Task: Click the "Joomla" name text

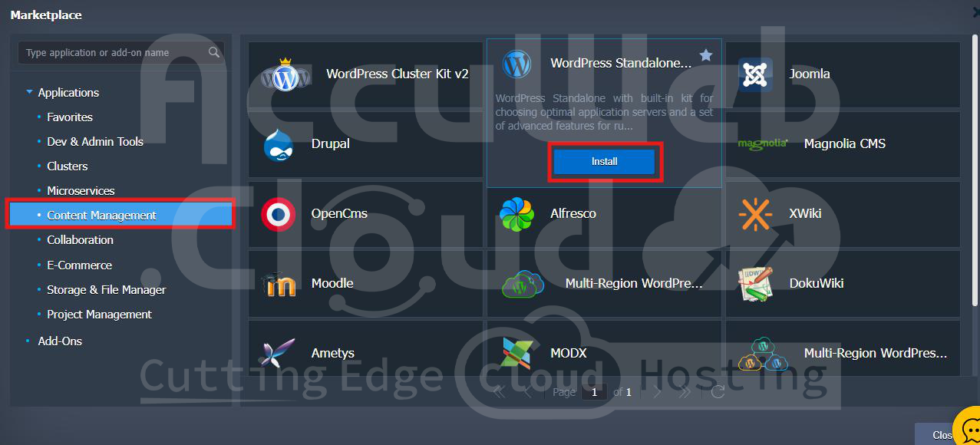Action: tap(810, 74)
